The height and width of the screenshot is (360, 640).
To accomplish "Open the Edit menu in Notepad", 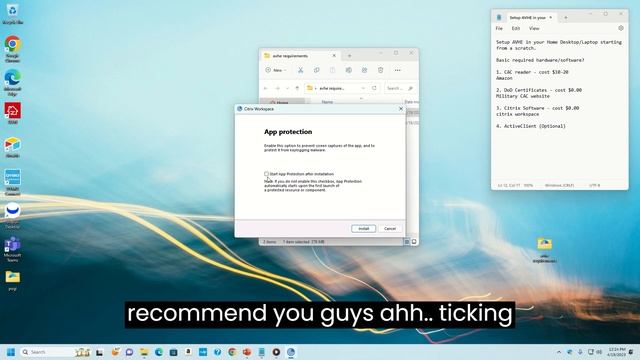I will 516,29.
